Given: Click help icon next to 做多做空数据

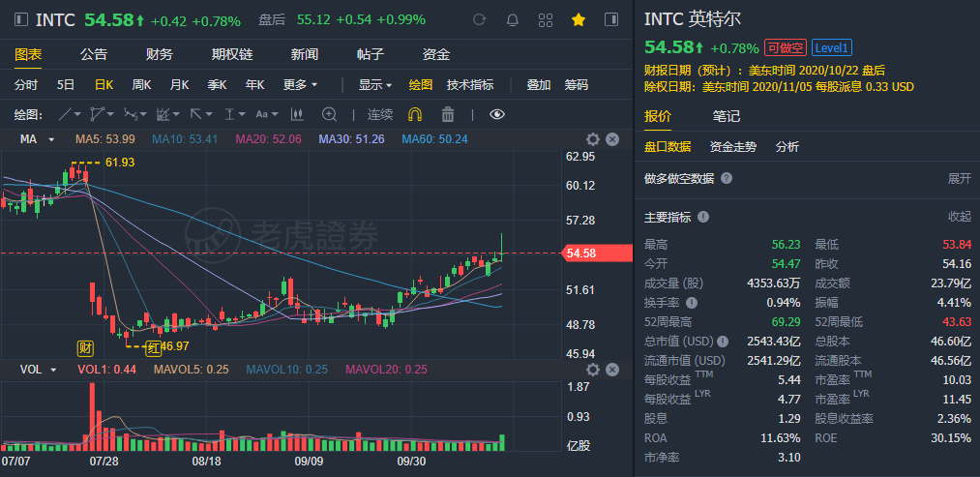Looking at the screenshot, I should [x=727, y=178].
